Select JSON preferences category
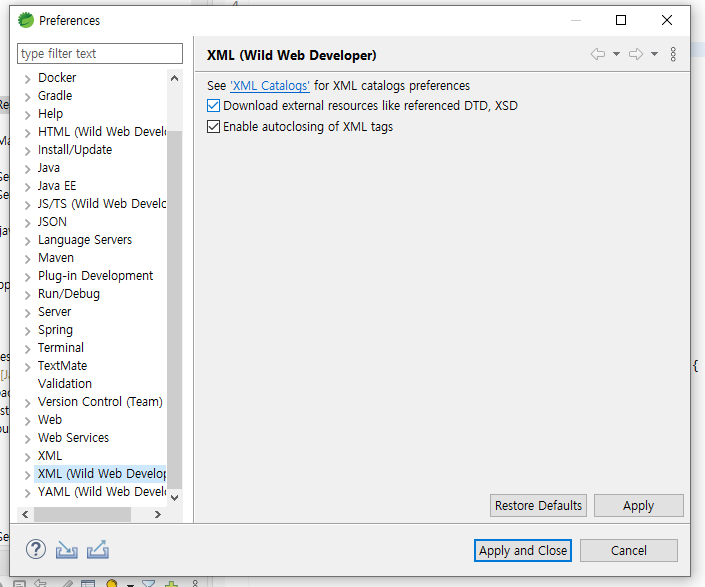Image resolution: width=705 pixels, height=587 pixels. tap(52, 222)
